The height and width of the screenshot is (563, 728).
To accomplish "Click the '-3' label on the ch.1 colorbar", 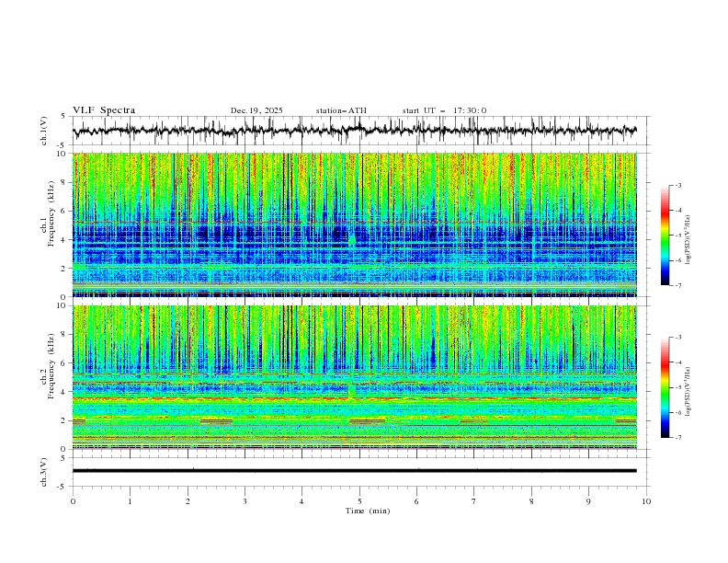I will coord(677,185).
